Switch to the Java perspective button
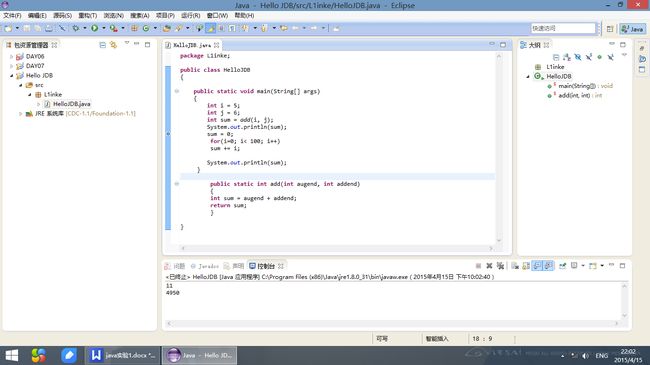The width and height of the screenshot is (650, 365). 632,29
